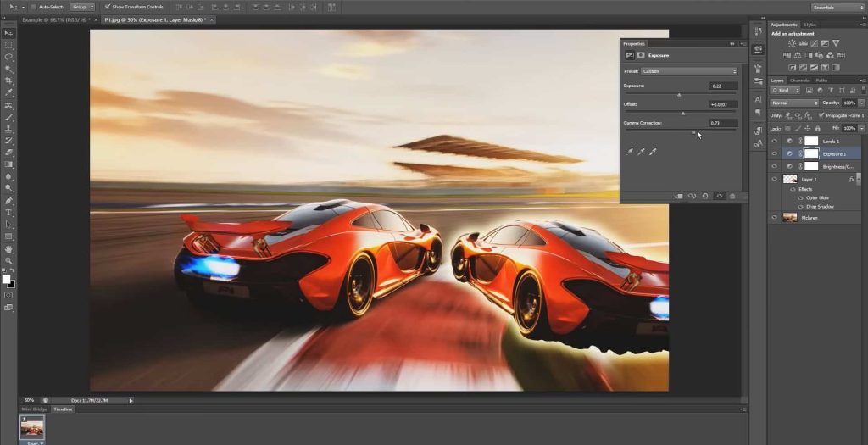Select the Eraser tool

point(8,153)
